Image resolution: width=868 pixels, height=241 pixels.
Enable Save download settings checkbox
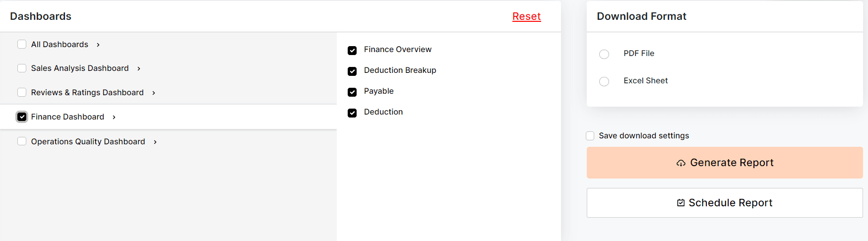(590, 136)
